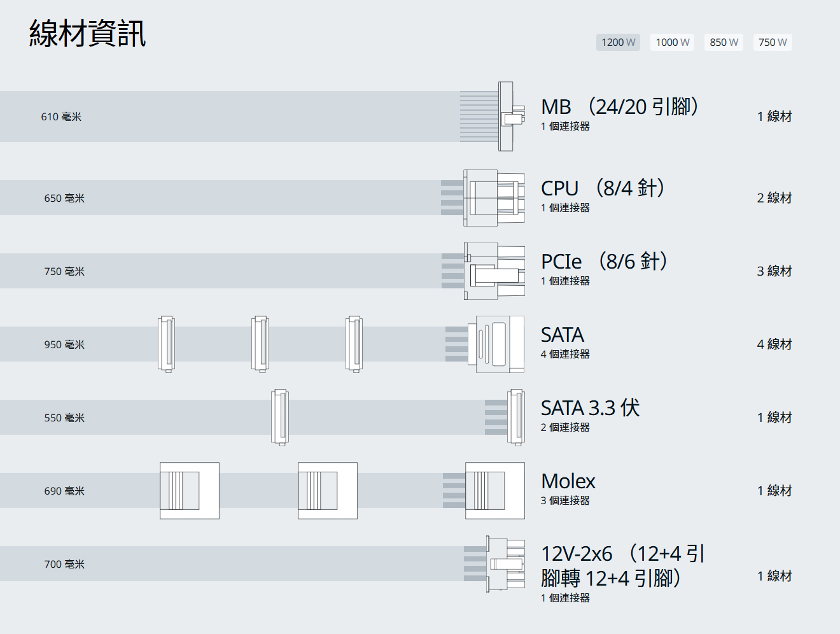The image size is (840, 634).
Task: Click the 12V-2x6 cable label
Action: pyautogui.click(x=623, y=566)
